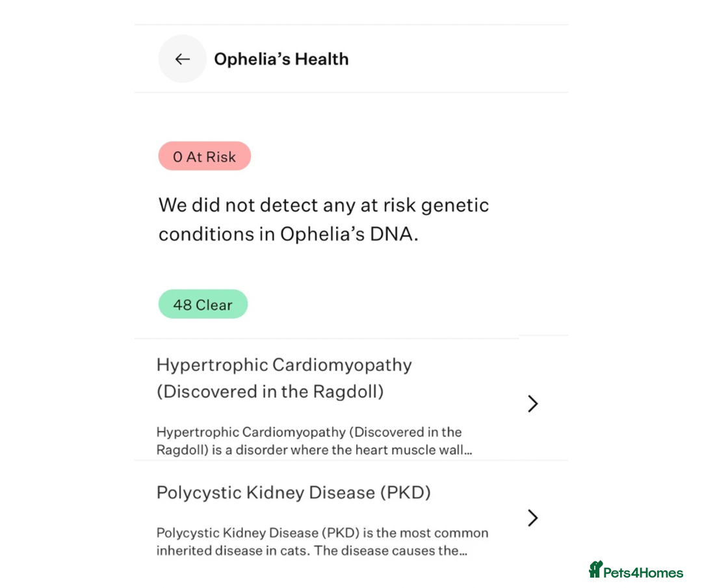The width and height of the screenshot is (702, 588).
Task: Click "inherited disease in cats" description line
Action: tap(311, 552)
